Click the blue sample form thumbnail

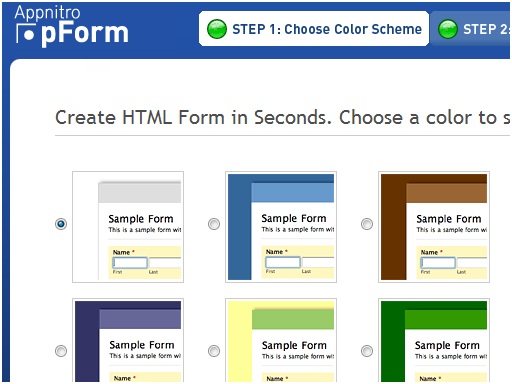coord(281,227)
